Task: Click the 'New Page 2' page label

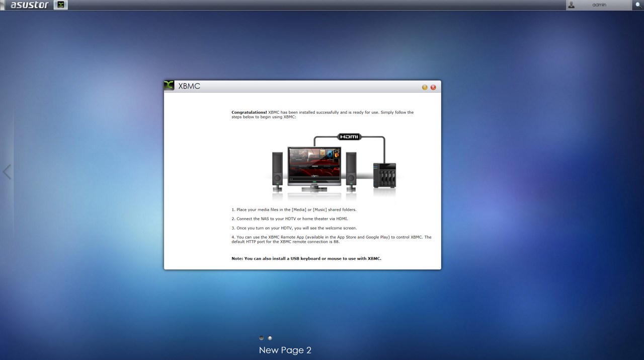Action: coord(285,350)
